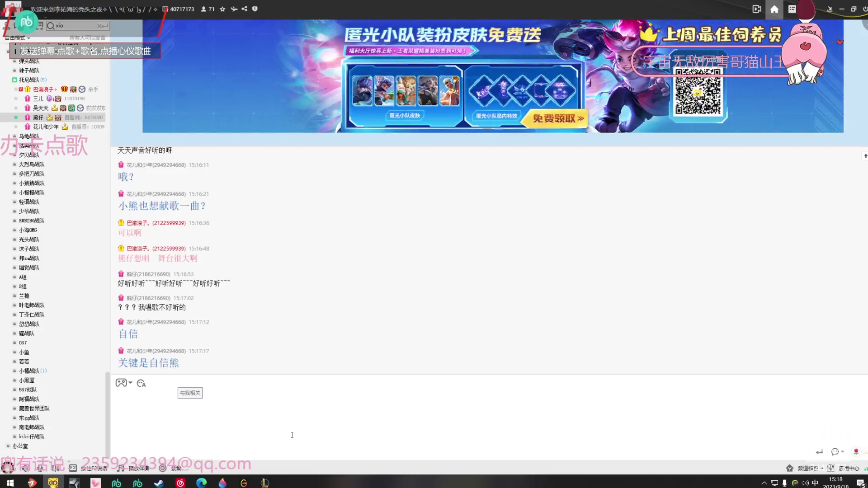Enter the RUNING战队 channel
Viewport: 868px width, 488px height.
click(x=32, y=221)
